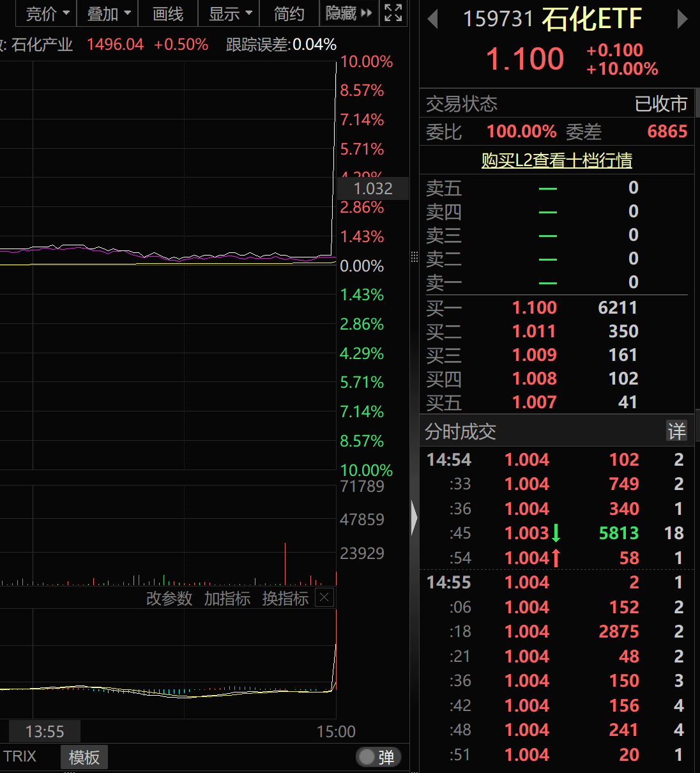The height and width of the screenshot is (773, 700).
Task: Open the 详 detailed trade list icon
Action: click(676, 431)
